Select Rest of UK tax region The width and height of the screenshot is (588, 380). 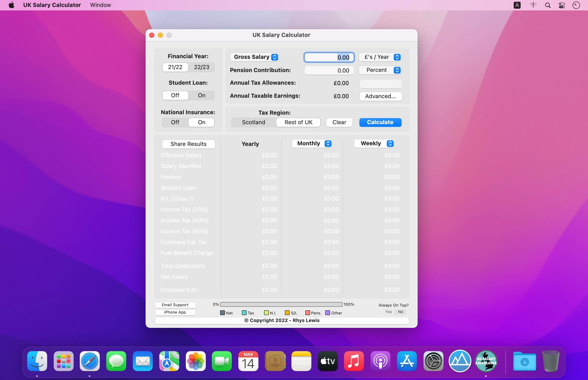tap(298, 122)
